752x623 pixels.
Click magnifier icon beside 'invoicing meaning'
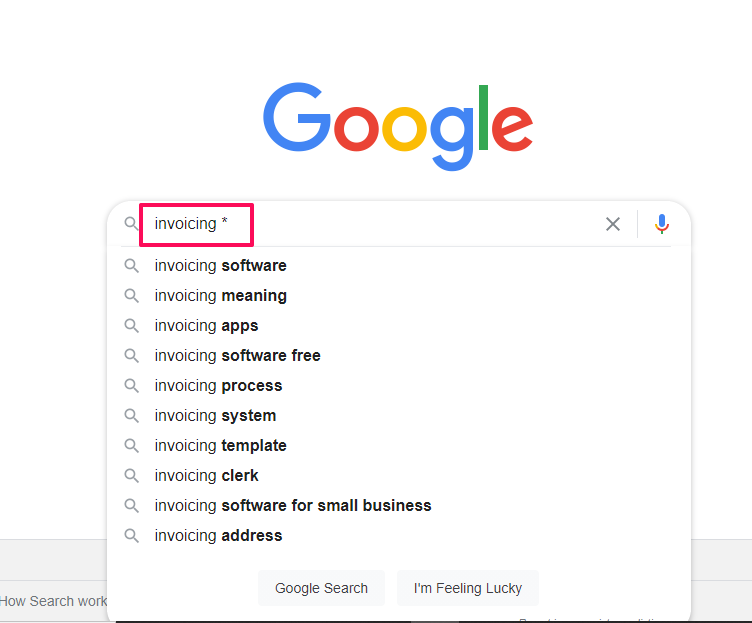click(131, 296)
